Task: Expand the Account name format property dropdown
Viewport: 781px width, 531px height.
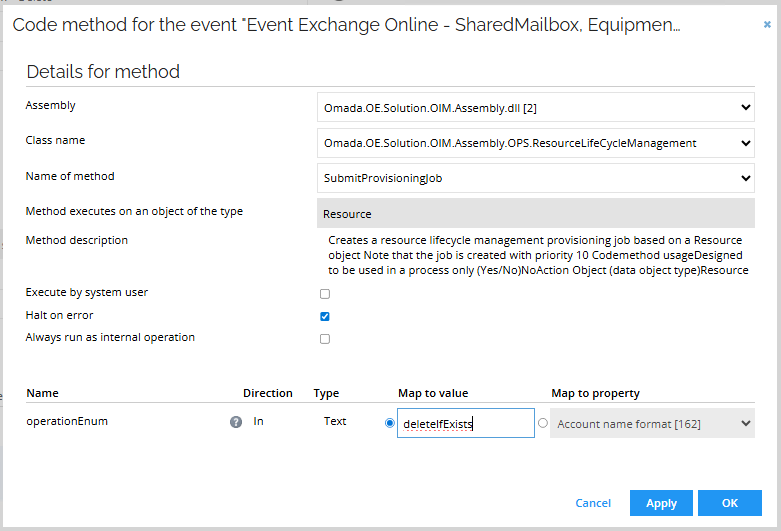Action: point(652,424)
